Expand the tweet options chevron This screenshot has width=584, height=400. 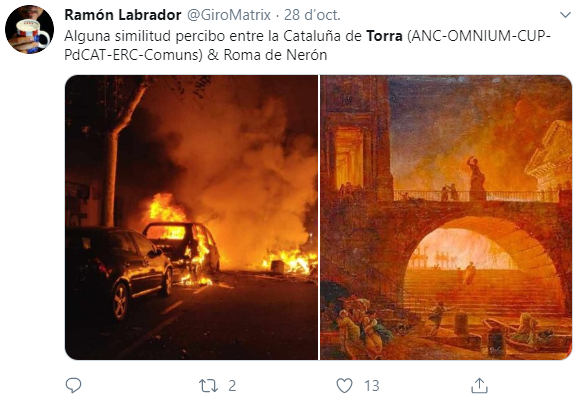pos(565,15)
